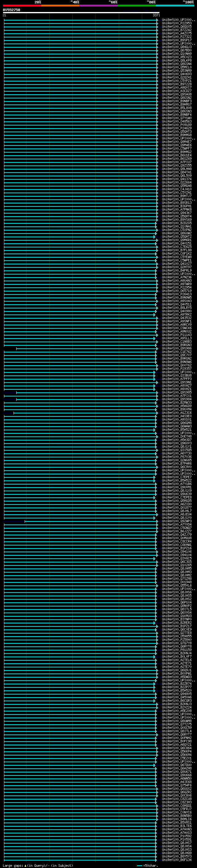This screenshot has width=197, height=868.
Task: Select hit label UniRef100_Q10NA1
Action: click(177, 226)
